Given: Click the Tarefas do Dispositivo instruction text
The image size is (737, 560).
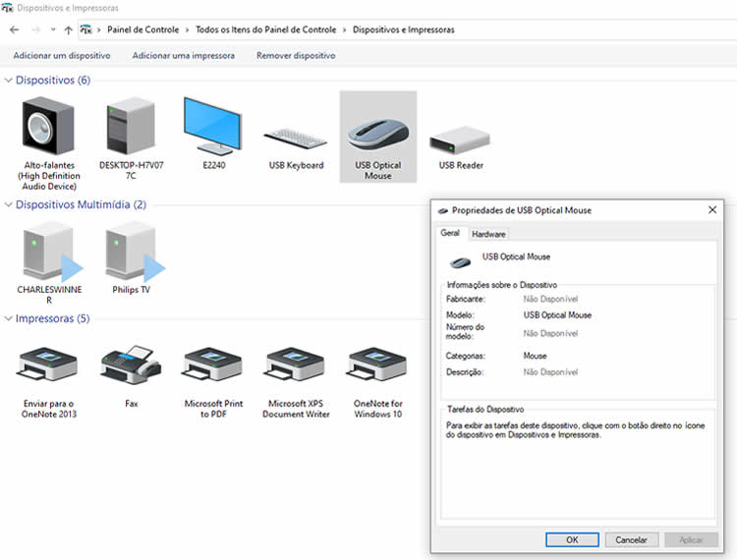Looking at the screenshot, I should pos(575,430).
